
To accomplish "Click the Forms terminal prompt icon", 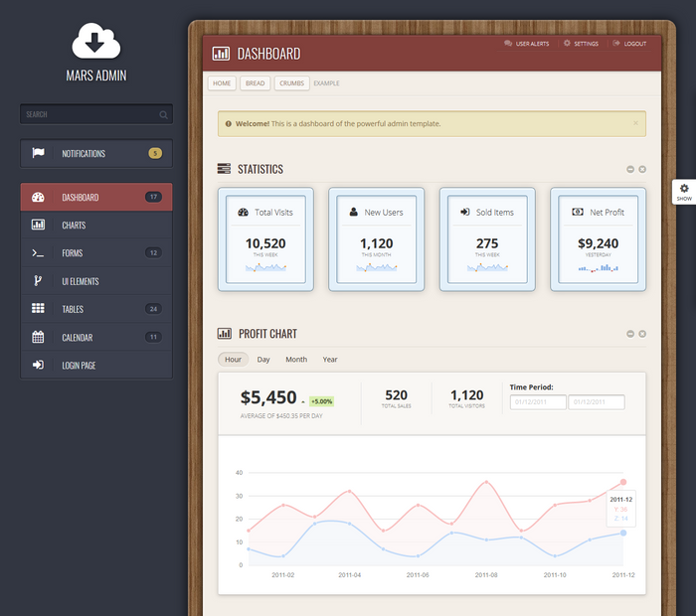I will pos(38,252).
